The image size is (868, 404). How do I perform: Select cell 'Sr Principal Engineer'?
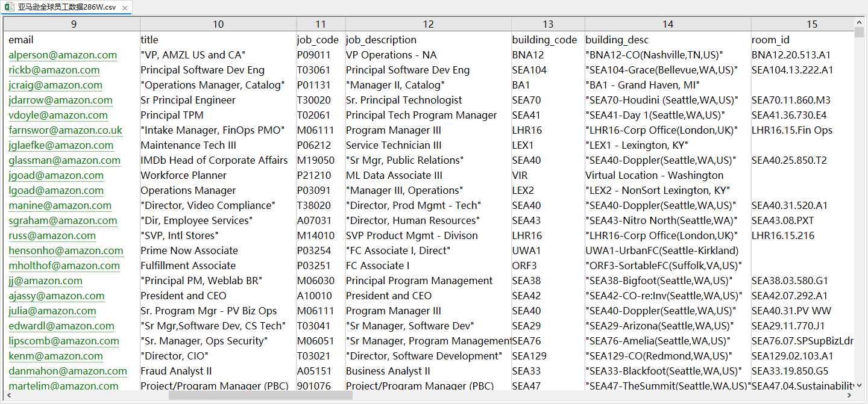pyautogui.click(x=218, y=100)
